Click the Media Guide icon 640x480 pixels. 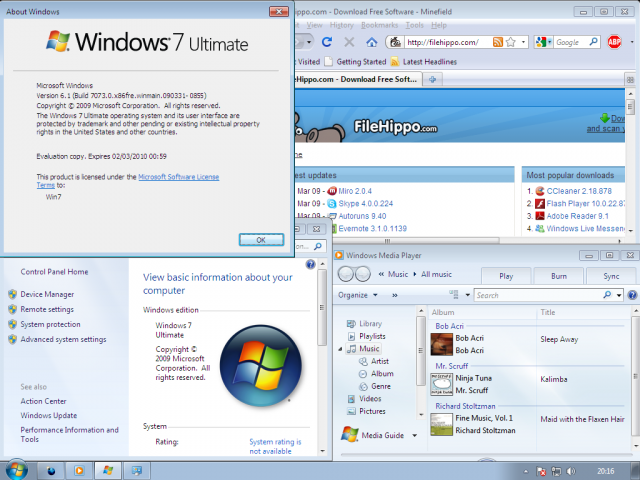(x=350, y=434)
